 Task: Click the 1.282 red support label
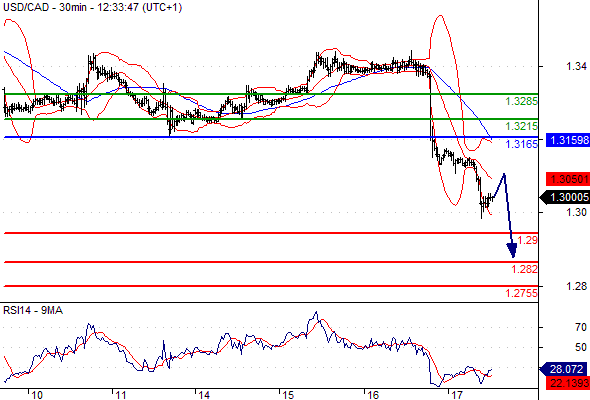[x=524, y=269]
